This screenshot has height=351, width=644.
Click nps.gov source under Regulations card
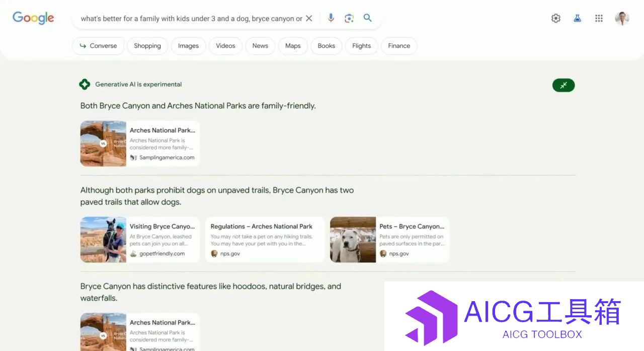(x=225, y=254)
